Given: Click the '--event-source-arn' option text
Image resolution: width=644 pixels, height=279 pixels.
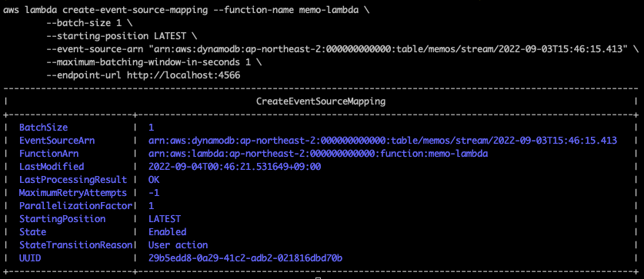Looking at the screenshot, I should (95, 49).
